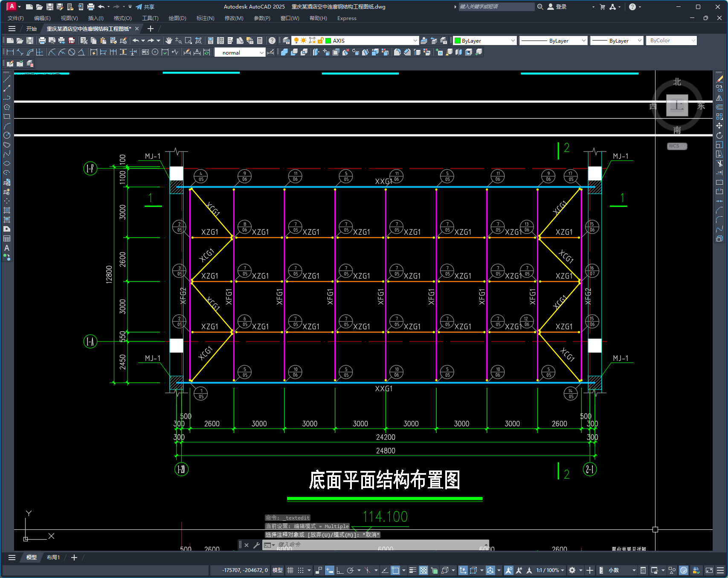Click the Help question mark in the standard toolbar
The width and height of the screenshot is (728, 578).
coord(272,41)
